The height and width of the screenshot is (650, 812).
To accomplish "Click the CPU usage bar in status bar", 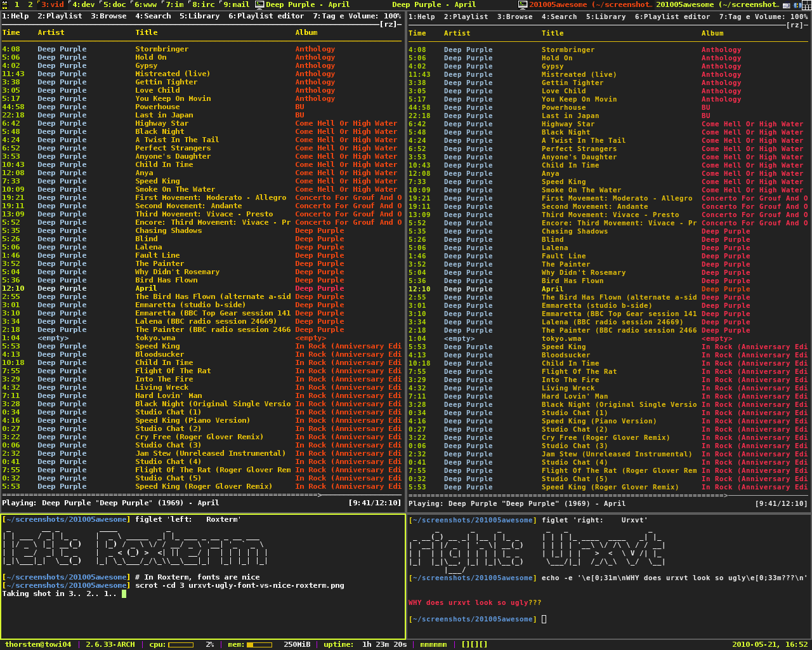I will tap(181, 645).
